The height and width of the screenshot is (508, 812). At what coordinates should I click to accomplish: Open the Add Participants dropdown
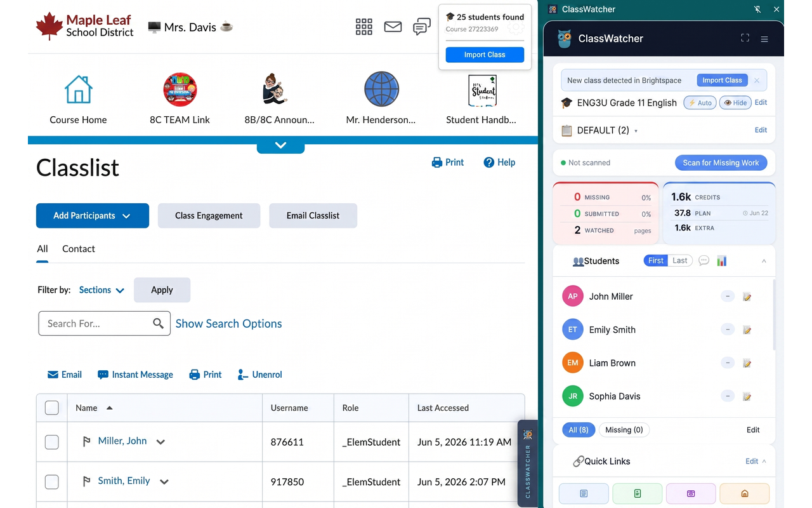[93, 216]
